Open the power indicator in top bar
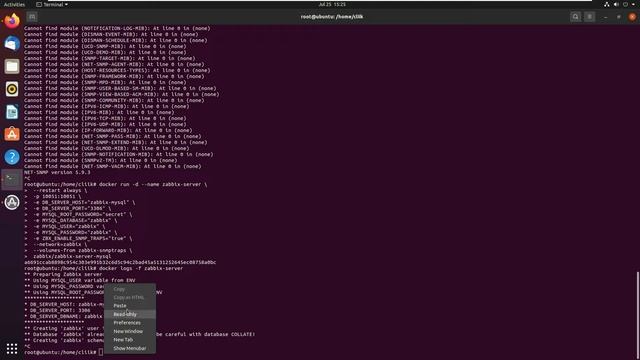Image resolution: width=640 pixels, height=360 pixels. (x=625, y=4)
